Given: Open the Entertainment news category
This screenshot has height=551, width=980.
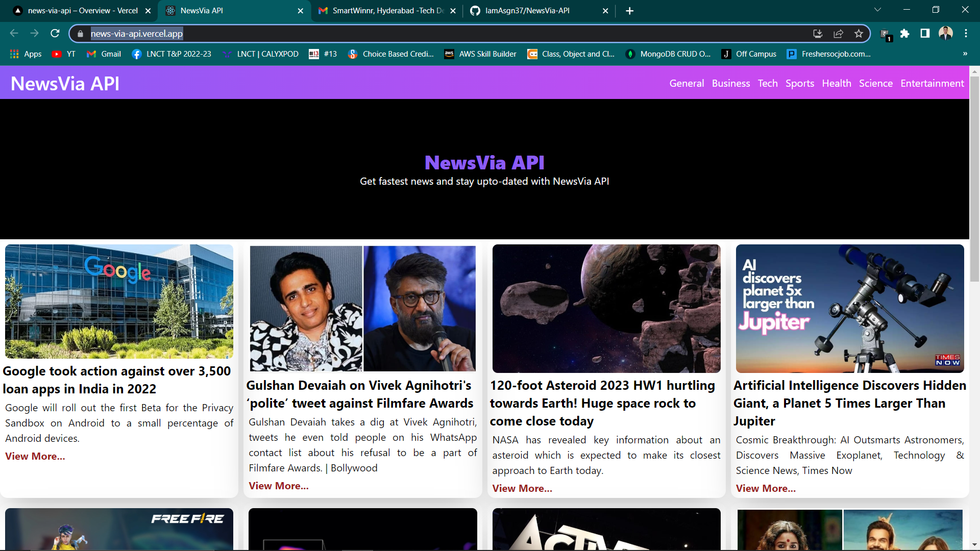Looking at the screenshot, I should (x=932, y=83).
